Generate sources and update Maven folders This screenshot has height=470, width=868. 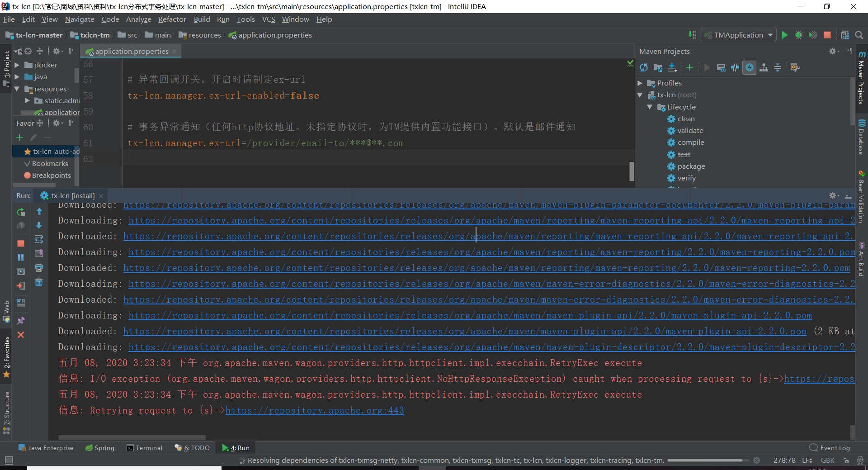(x=658, y=68)
